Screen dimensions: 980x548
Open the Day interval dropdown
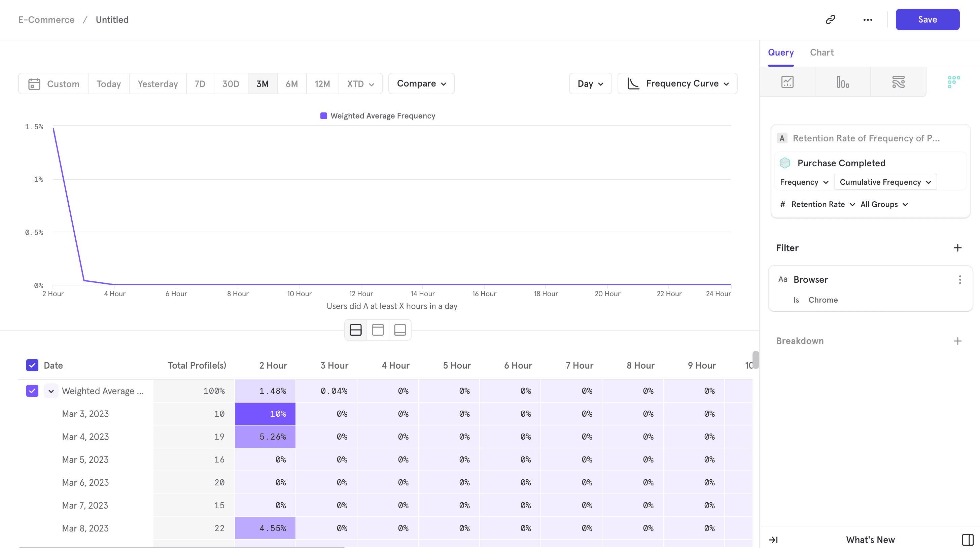pyautogui.click(x=590, y=84)
